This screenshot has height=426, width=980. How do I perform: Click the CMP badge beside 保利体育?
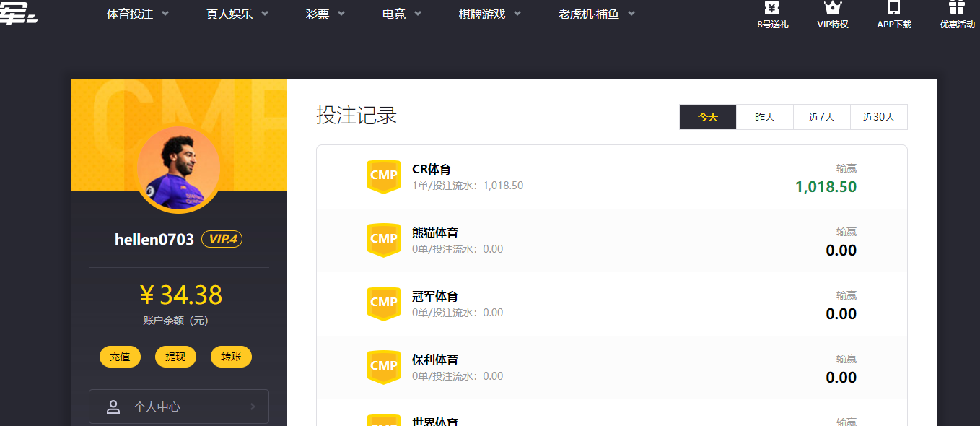click(384, 366)
